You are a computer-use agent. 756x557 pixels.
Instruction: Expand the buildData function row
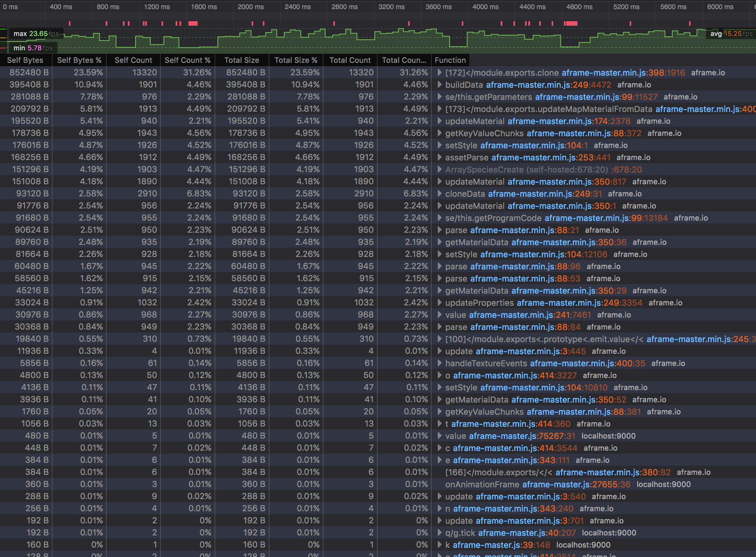coord(439,84)
